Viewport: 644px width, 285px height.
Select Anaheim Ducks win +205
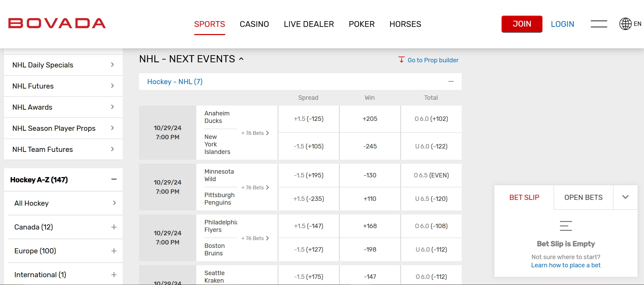370,119
